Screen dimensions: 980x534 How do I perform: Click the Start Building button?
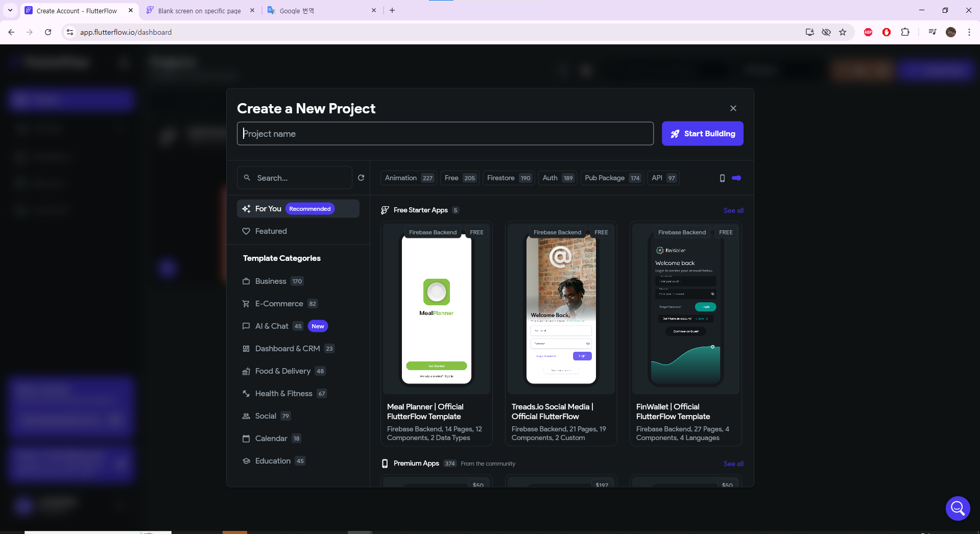[x=703, y=134]
